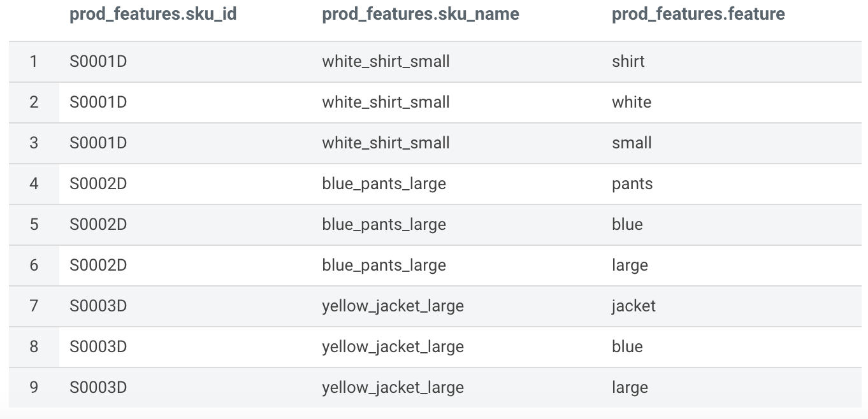Click the 'white' feature cell

coord(632,103)
